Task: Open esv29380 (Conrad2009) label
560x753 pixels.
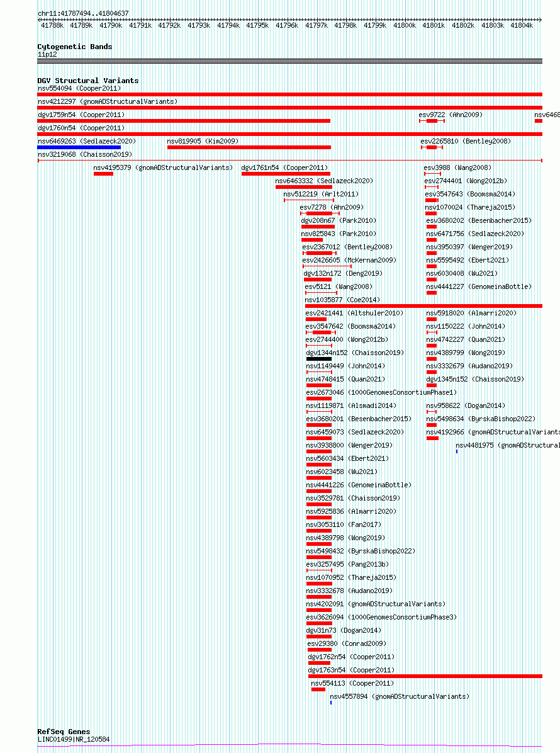Action: point(347,643)
